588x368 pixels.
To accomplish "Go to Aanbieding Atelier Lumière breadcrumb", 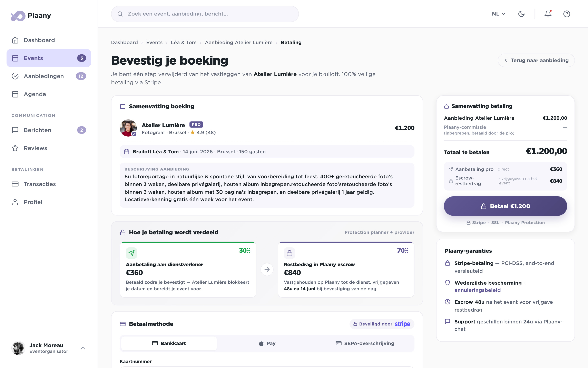I will pyautogui.click(x=239, y=43).
